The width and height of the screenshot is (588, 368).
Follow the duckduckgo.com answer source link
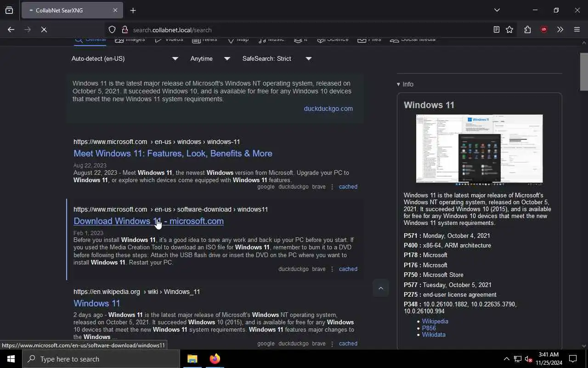click(x=328, y=109)
